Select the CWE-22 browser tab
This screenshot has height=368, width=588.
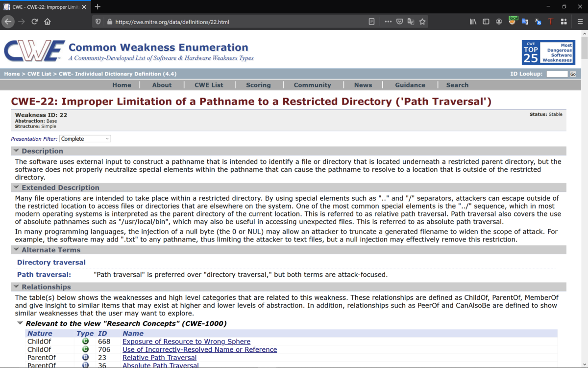point(45,6)
